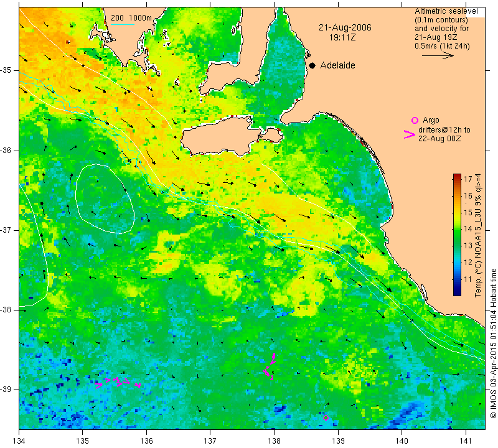Click the latitude label '-35'

tap(6, 70)
